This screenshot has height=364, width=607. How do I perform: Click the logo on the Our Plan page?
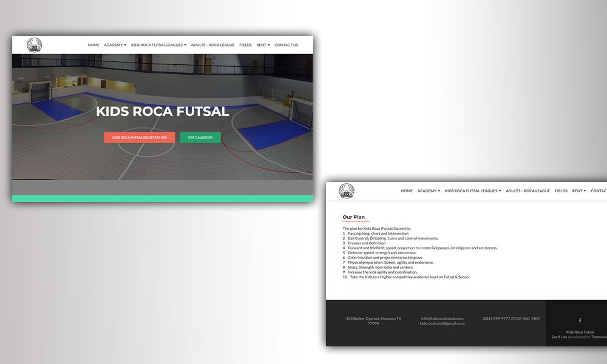point(347,190)
